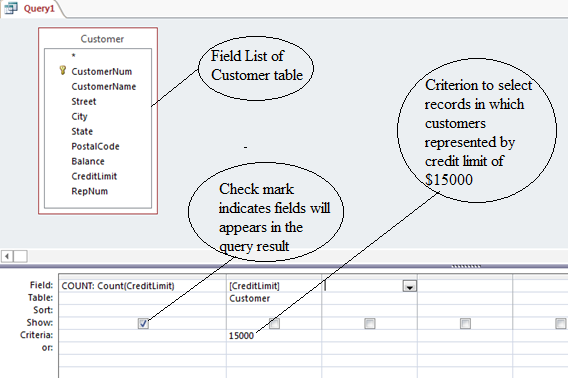The image size is (568, 378).
Task: Click the Customer table cell under [CreditLimit]
Action: tap(274, 299)
